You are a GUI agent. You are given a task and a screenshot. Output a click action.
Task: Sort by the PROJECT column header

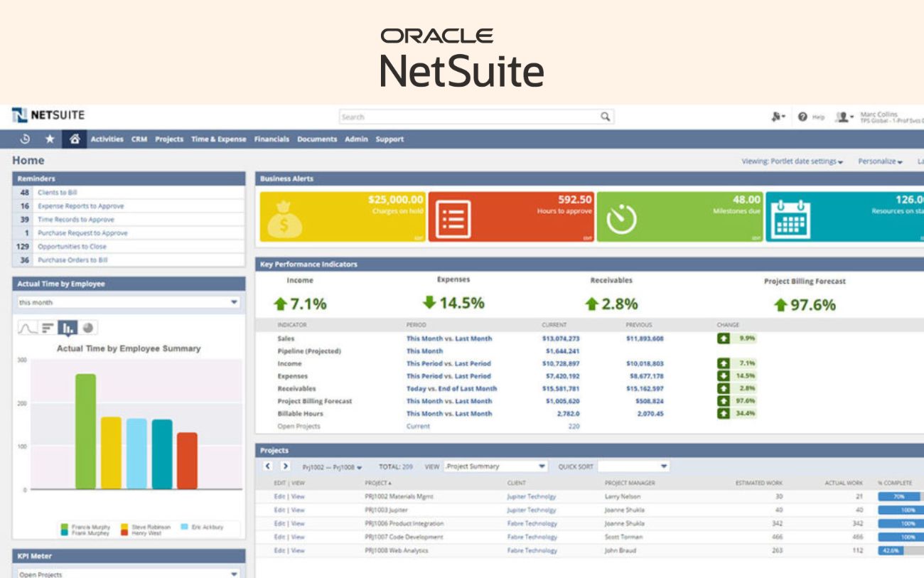(377, 483)
